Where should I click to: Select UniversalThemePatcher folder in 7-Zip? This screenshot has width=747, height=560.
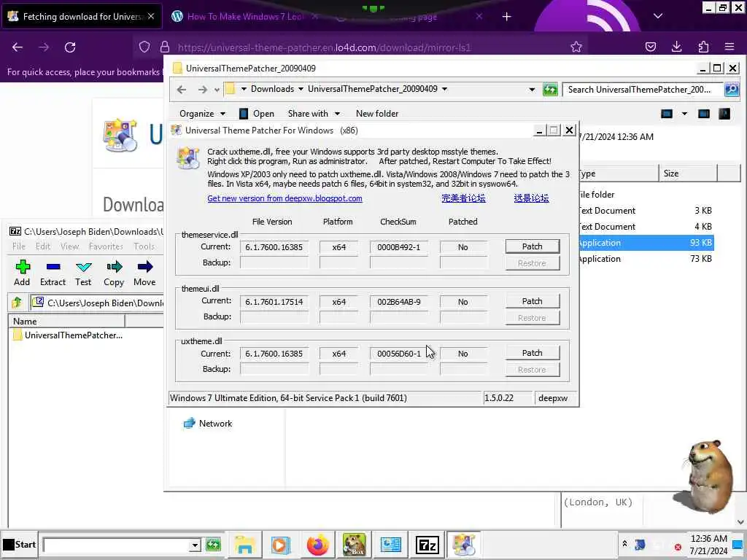click(68, 335)
